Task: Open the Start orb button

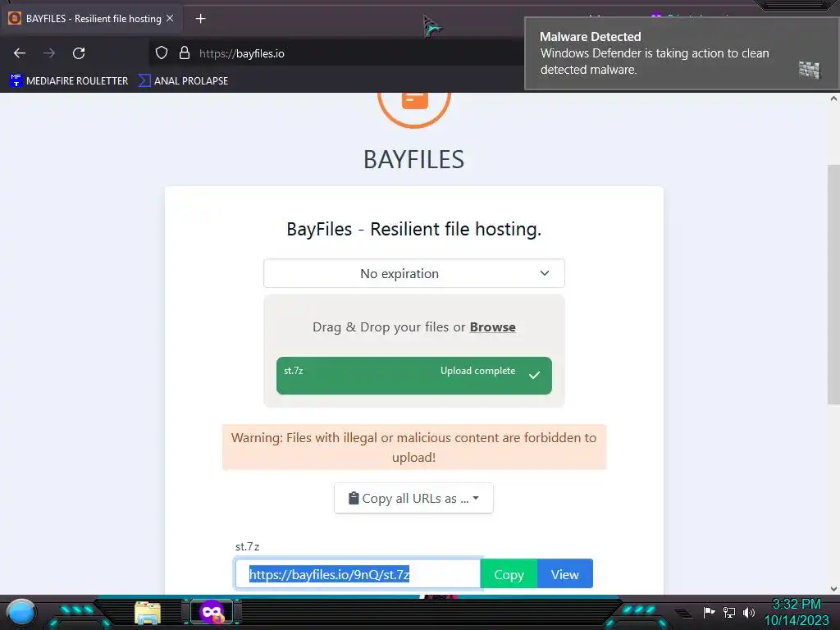Action: point(21,612)
